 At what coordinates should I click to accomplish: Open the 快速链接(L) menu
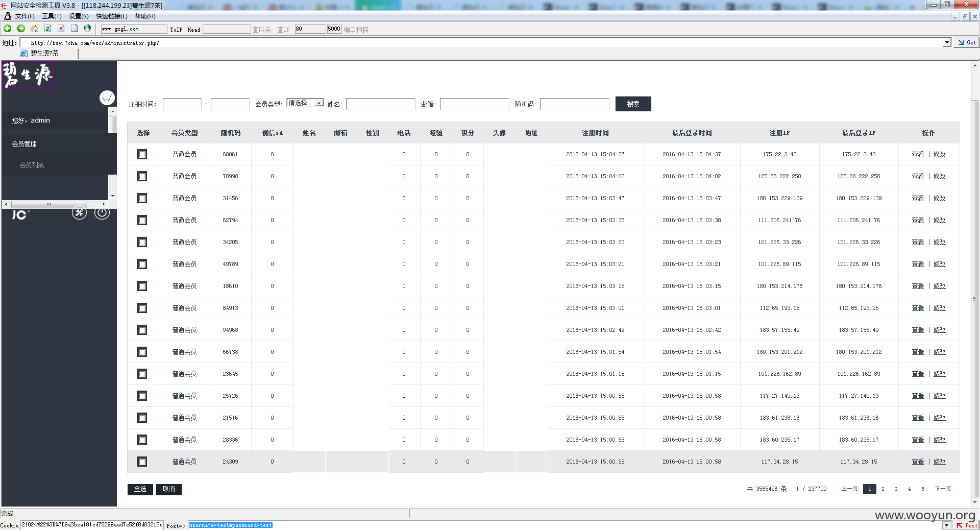[x=112, y=16]
